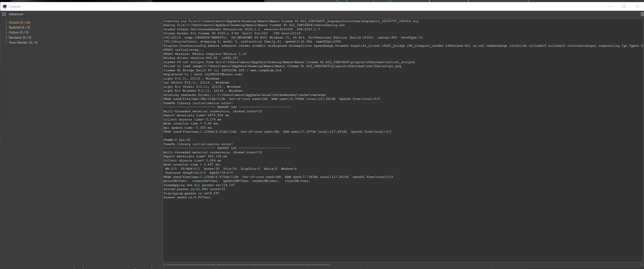The height and width of the screenshot is (269, 644).
Task: Open the Advanced menu
Action: 16,14
